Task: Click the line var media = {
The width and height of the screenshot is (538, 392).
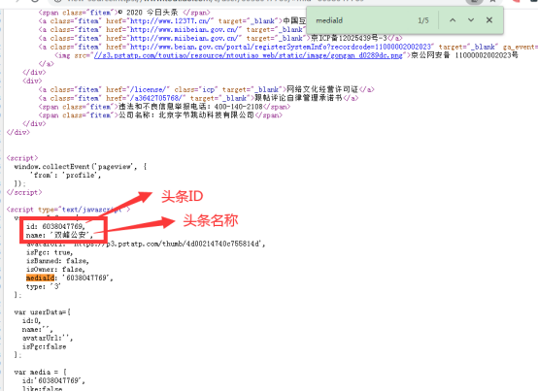Action: coord(40,372)
